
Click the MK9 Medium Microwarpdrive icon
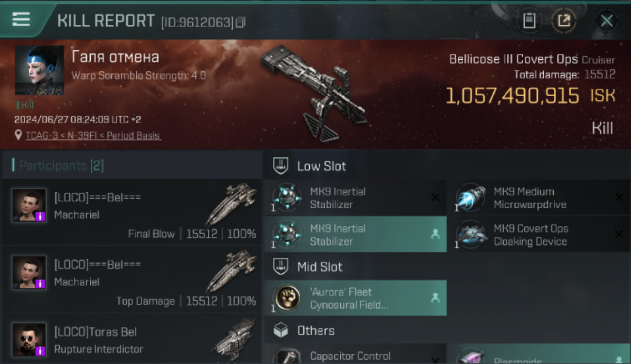click(x=471, y=197)
